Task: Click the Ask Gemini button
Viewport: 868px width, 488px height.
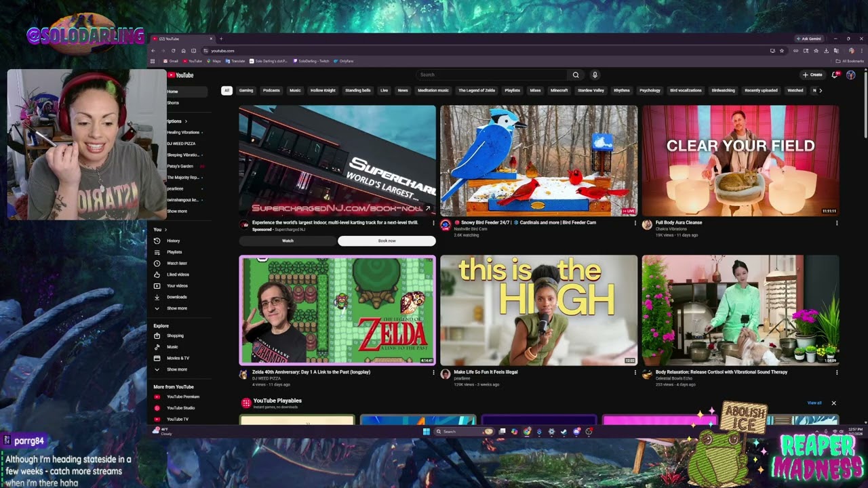Action: (x=810, y=39)
